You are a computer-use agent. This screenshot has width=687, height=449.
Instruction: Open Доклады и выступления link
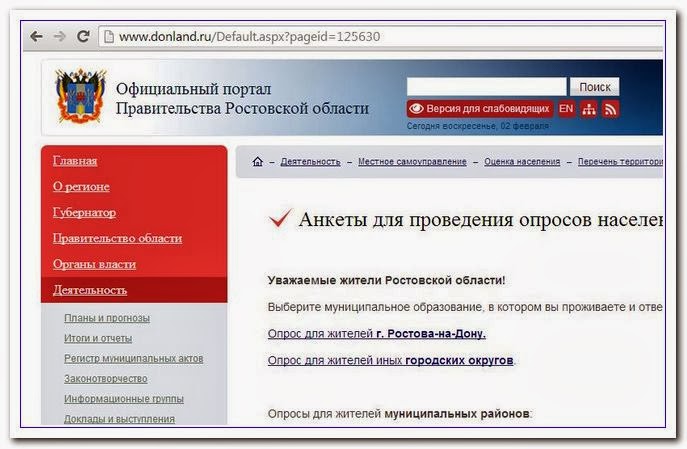(x=119, y=419)
